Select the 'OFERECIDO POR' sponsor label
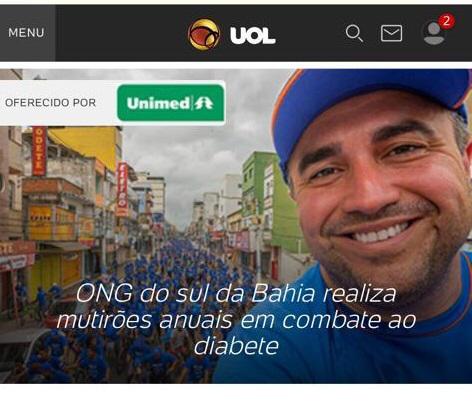Viewport: 472px width, 414px height. pyautogui.click(x=50, y=103)
